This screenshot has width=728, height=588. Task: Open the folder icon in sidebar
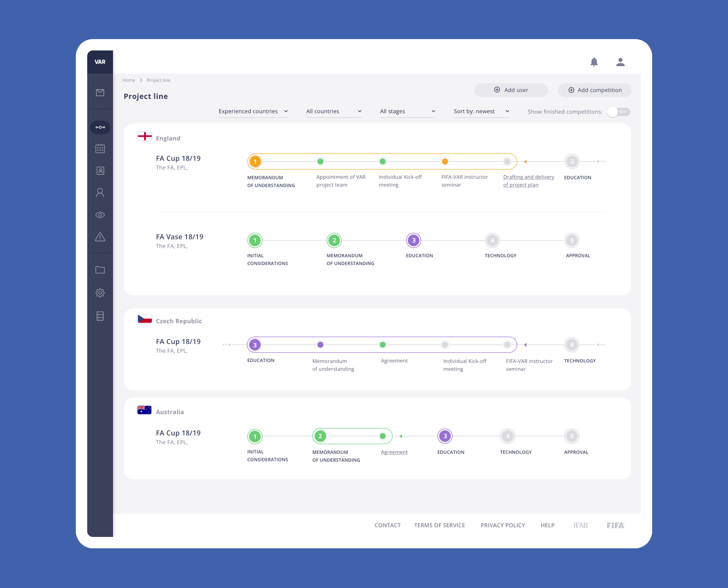click(x=100, y=270)
